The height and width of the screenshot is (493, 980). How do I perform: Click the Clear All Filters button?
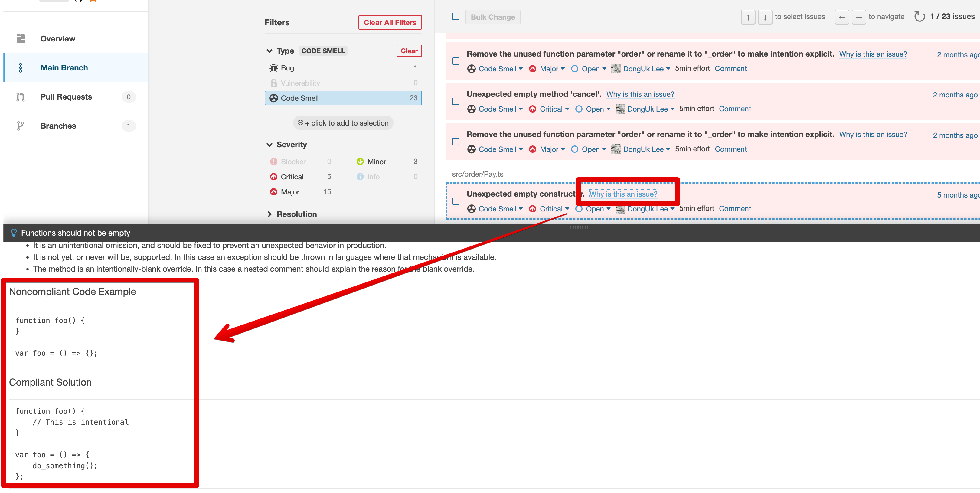click(390, 22)
